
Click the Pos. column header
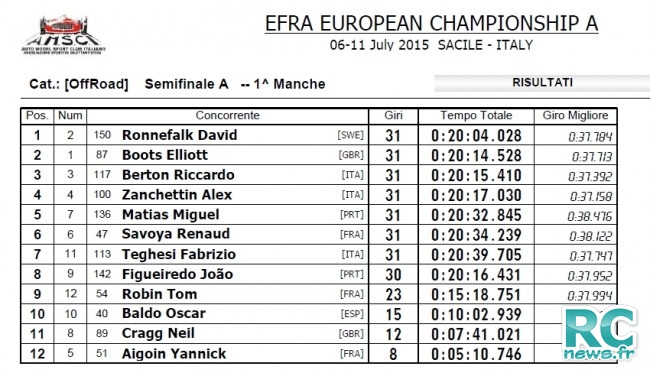pos(37,116)
